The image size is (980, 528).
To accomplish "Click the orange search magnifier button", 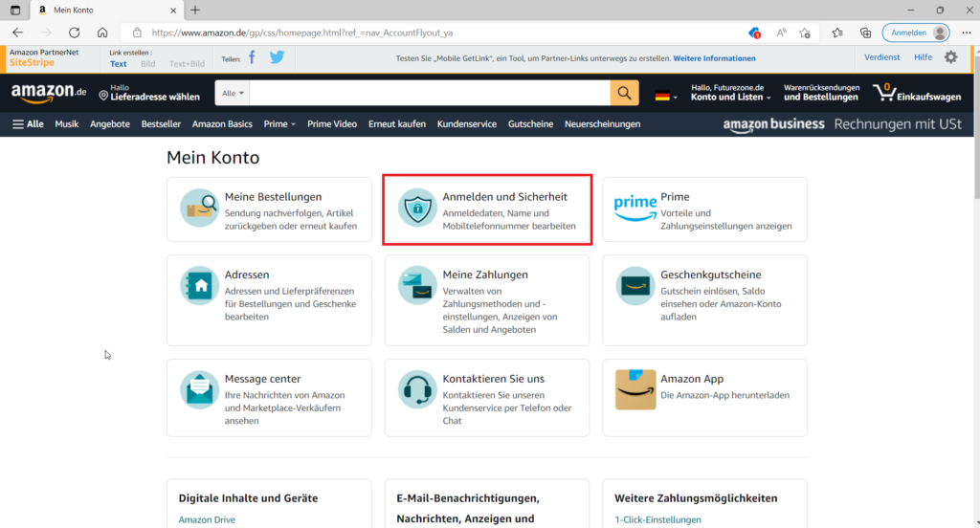I will pyautogui.click(x=624, y=93).
